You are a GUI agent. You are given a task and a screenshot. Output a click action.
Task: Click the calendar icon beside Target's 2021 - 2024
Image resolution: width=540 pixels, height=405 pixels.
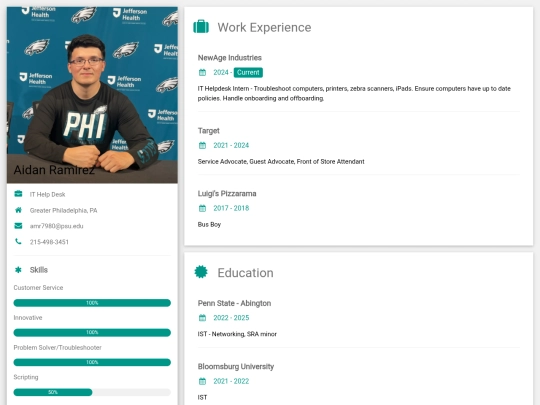[x=202, y=146]
